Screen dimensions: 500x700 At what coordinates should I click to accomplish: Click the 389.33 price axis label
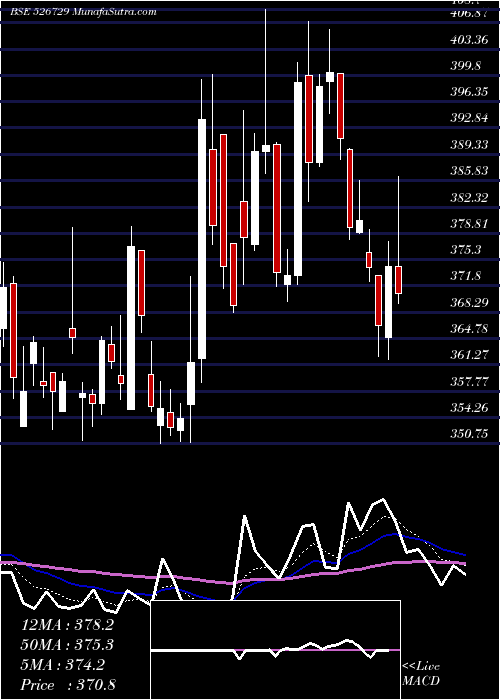(x=469, y=145)
